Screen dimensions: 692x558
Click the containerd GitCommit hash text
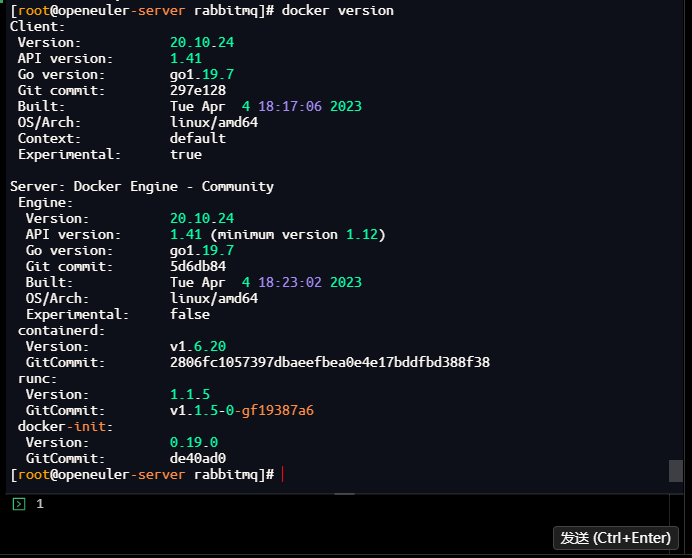(x=330, y=362)
